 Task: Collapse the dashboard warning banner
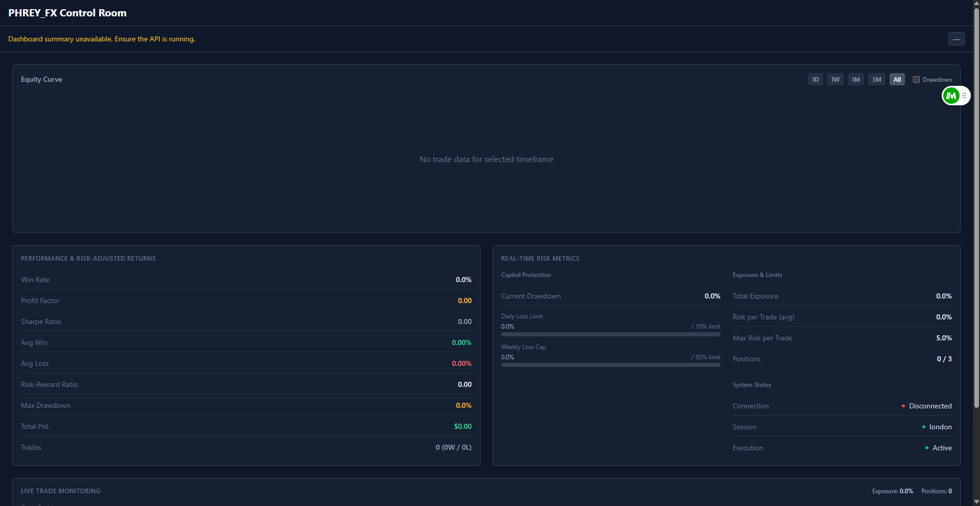[956, 39]
